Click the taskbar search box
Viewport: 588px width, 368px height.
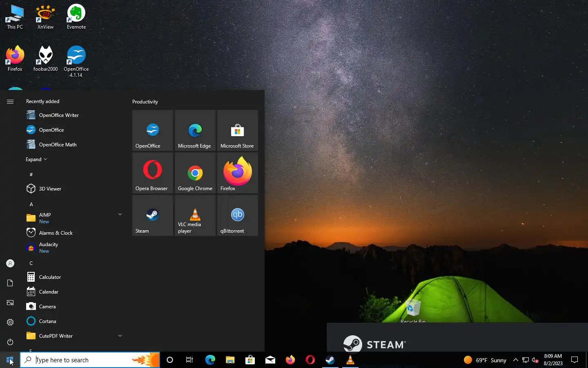click(x=90, y=360)
